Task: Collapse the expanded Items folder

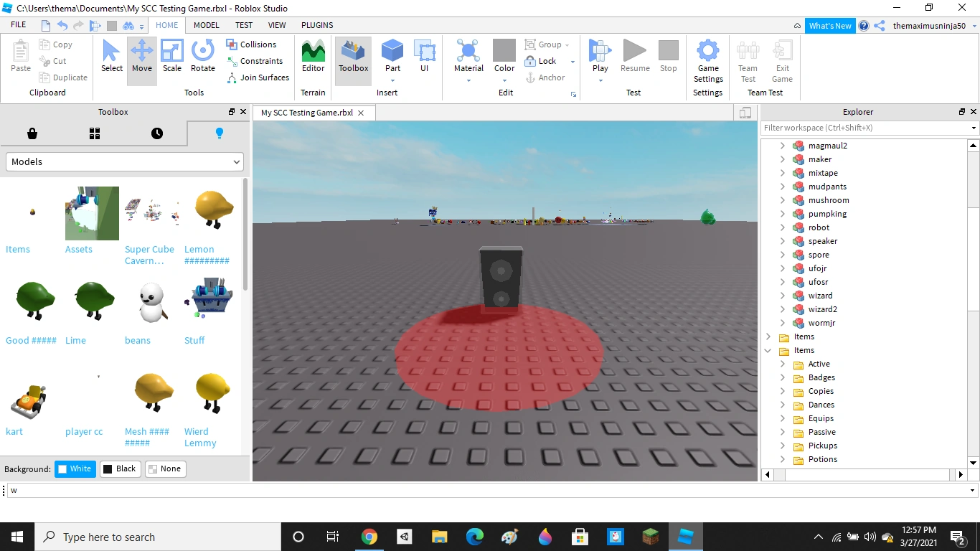Action: tap(768, 350)
